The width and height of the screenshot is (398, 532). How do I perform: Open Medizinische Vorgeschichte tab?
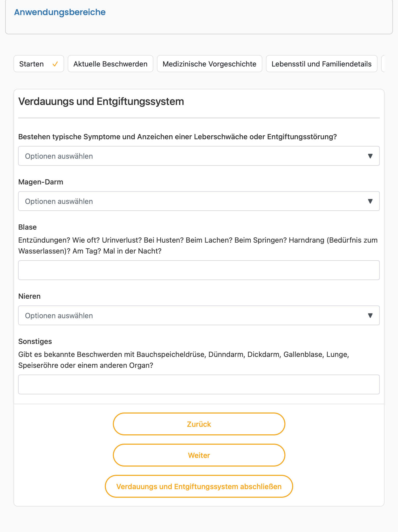click(x=210, y=64)
